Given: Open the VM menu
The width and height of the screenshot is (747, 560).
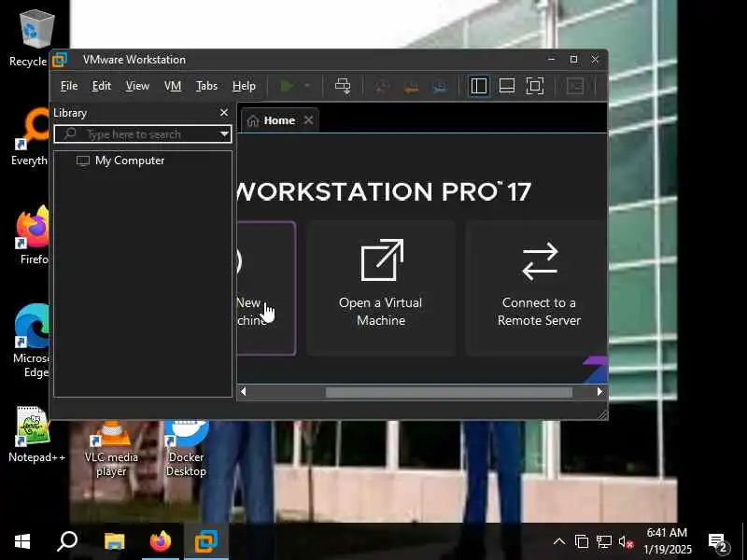Looking at the screenshot, I should (173, 86).
